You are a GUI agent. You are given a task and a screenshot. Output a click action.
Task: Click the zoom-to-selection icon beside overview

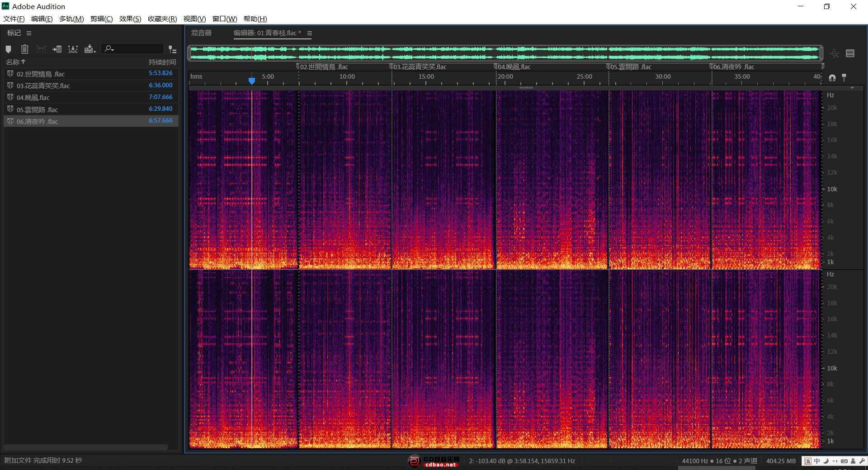click(834, 53)
